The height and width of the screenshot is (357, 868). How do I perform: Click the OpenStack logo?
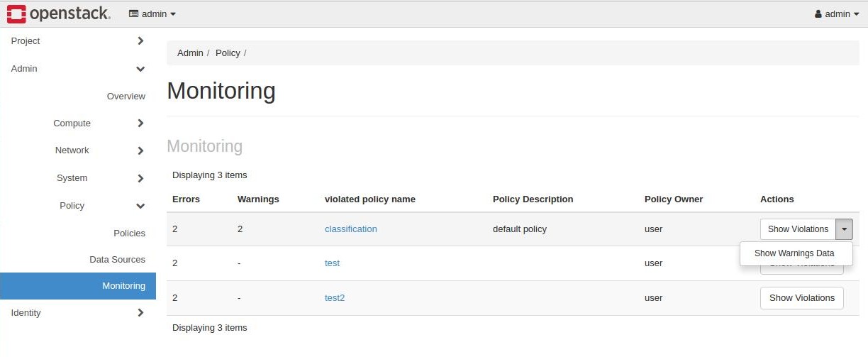(x=59, y=13)
